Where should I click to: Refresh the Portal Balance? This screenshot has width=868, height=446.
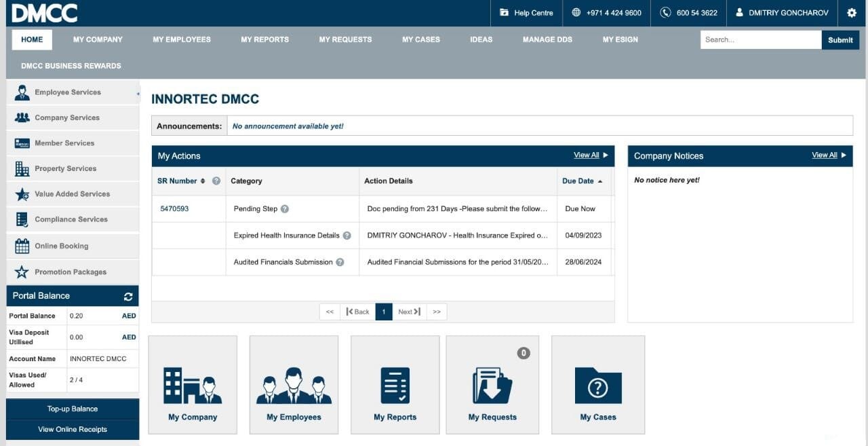128,296
